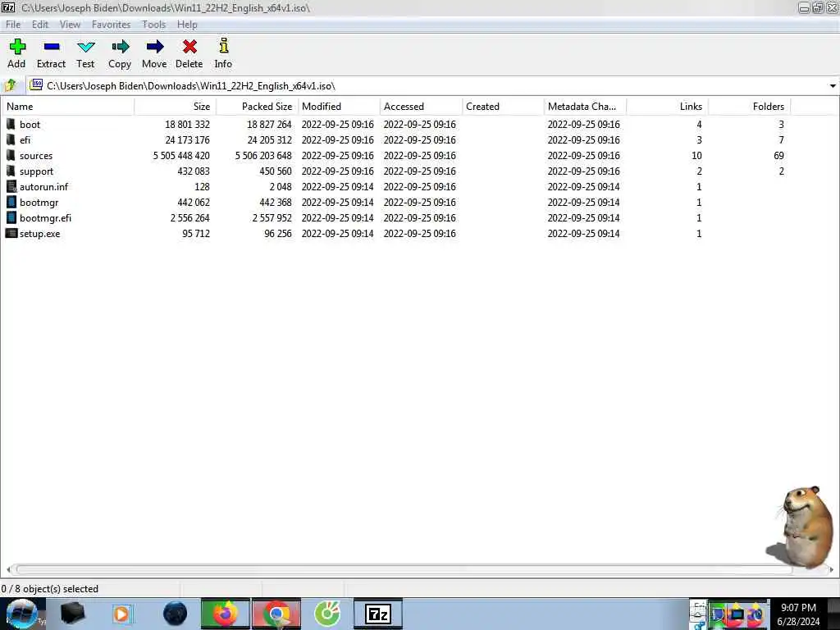Sort by the Accessed column header
Image resolution: width=840 pixels, height=630 pixels.
tap(421, 106)
